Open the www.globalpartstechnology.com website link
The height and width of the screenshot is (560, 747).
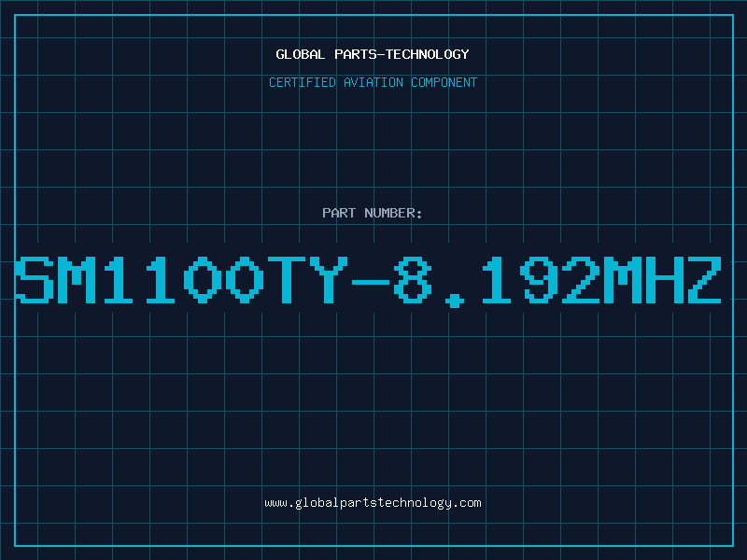373,503
